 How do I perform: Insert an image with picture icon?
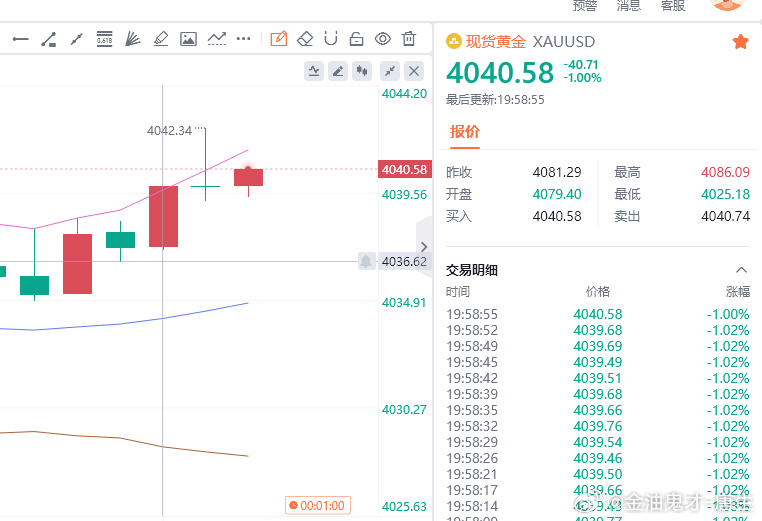pos(189,39)
